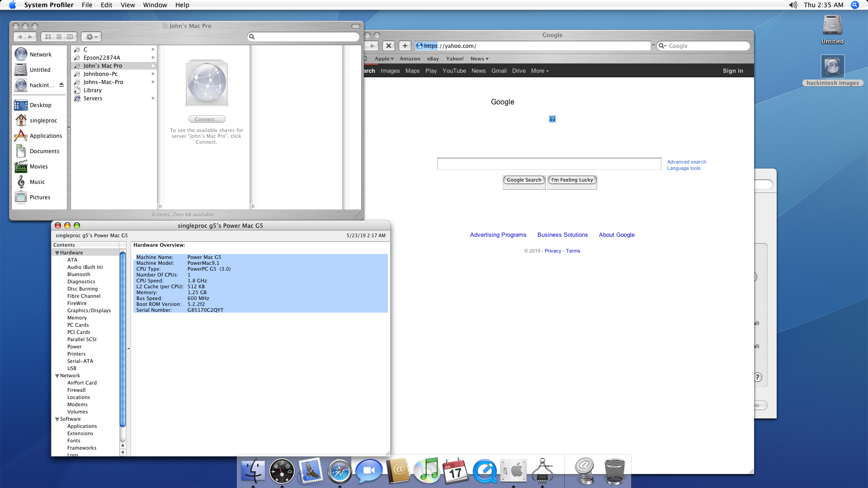Open Apple bookmarks dropdown in Safari

pos(384,59)
